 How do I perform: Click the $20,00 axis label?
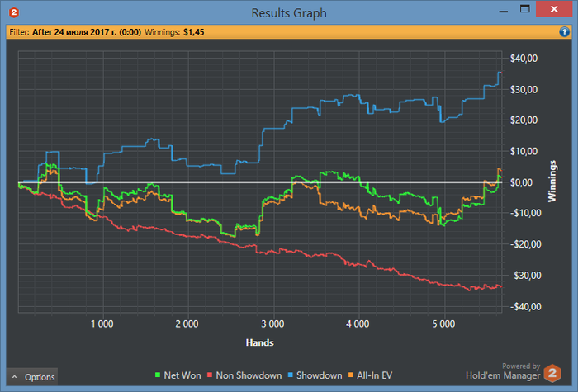tap(524, 120)
